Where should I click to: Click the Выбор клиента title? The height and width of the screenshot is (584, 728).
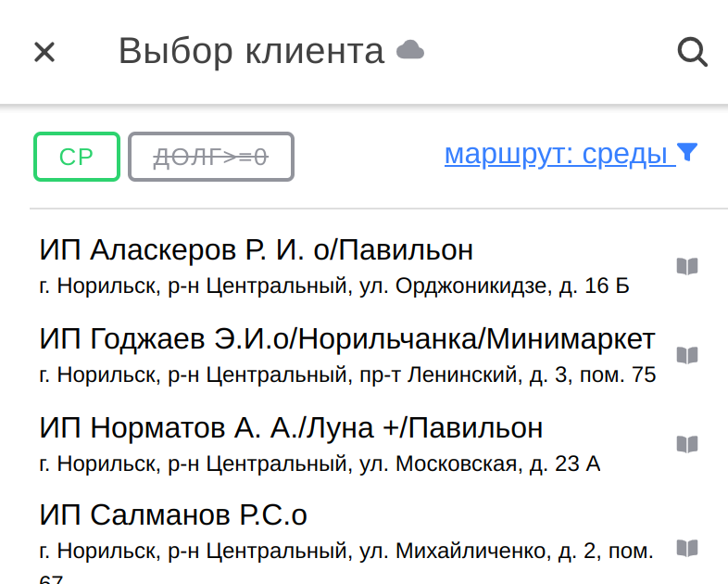pyautogui.click(x=252, y=52)
